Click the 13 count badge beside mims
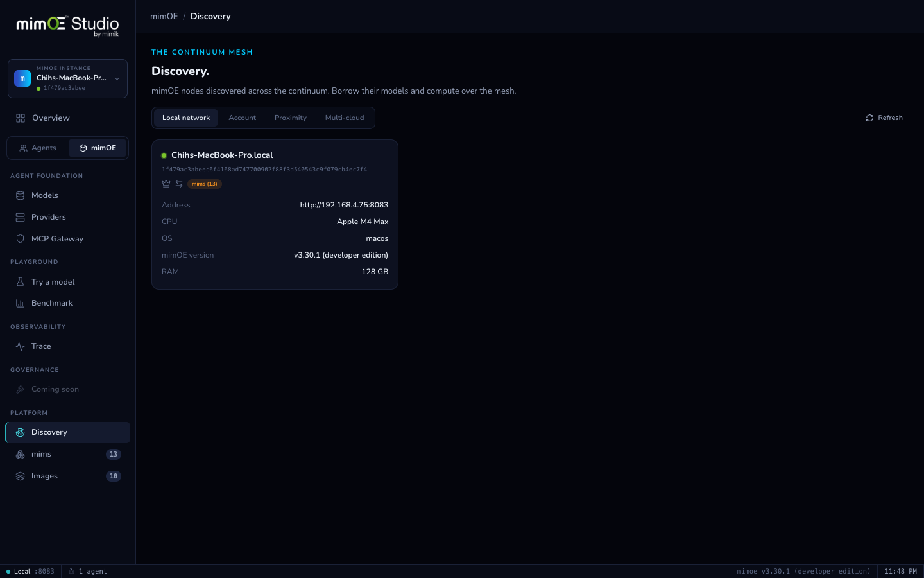The image size is (924, 578). pos(114,454)
